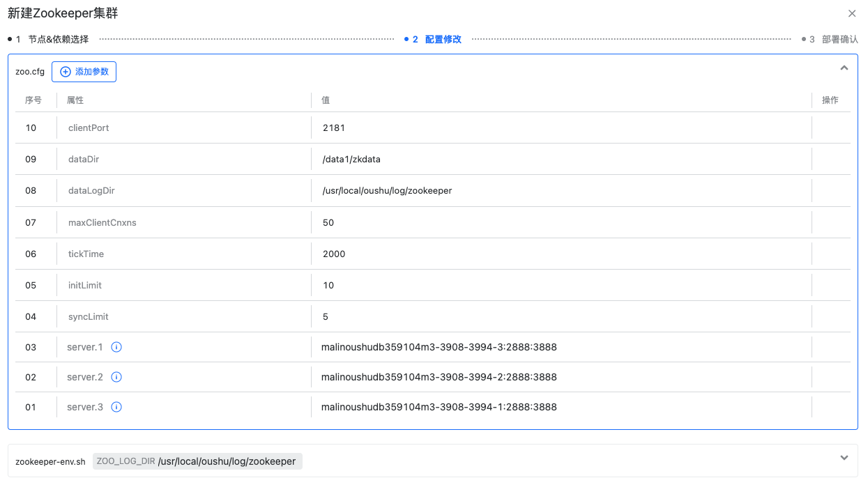
Task: Click the dataDir property name
Action: coord(84,160)
